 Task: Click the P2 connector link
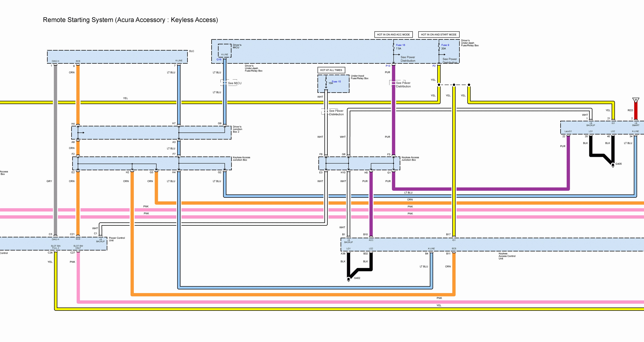[434, 66]
